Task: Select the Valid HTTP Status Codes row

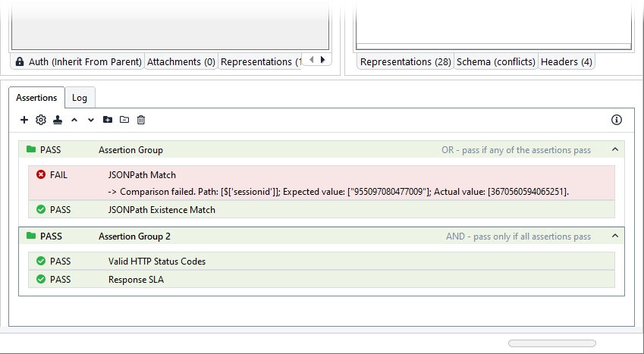Action: click(322, 262)
